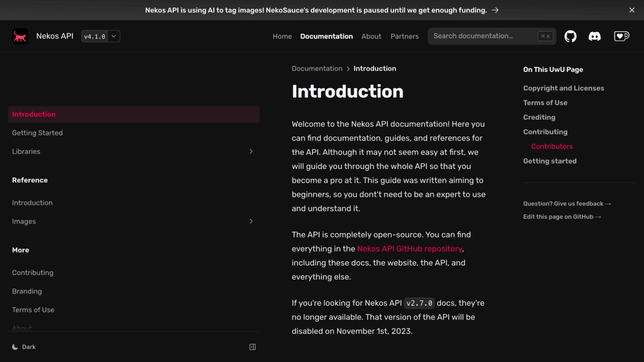Select Documentation in top navigation
644x362 pixels.
tap(327, 36)
